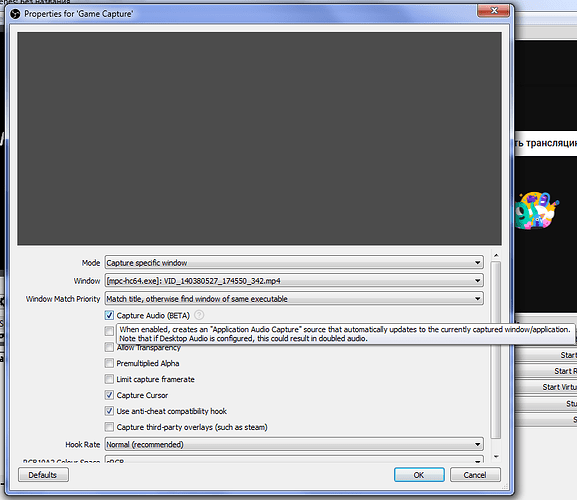Open the RGB10A2 Colour Space dropdown
This screenshot has width=577, height=500.
(x=294, y=460)
